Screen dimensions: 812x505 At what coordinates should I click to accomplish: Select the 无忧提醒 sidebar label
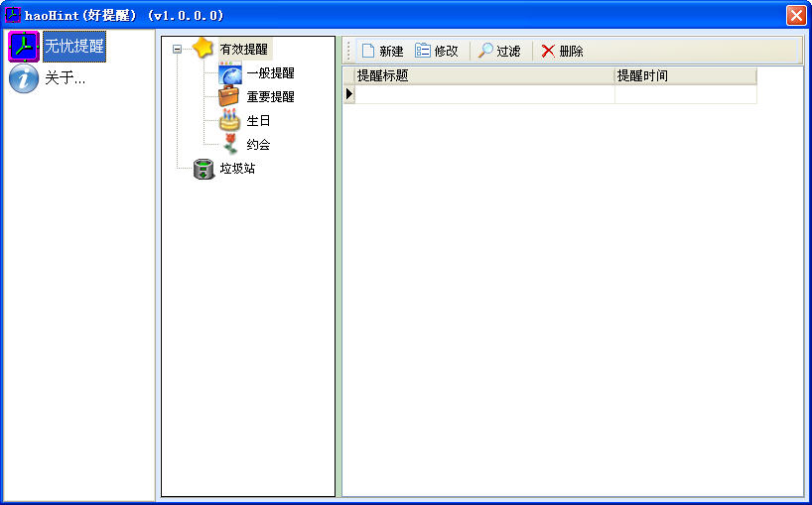(74, 46)
